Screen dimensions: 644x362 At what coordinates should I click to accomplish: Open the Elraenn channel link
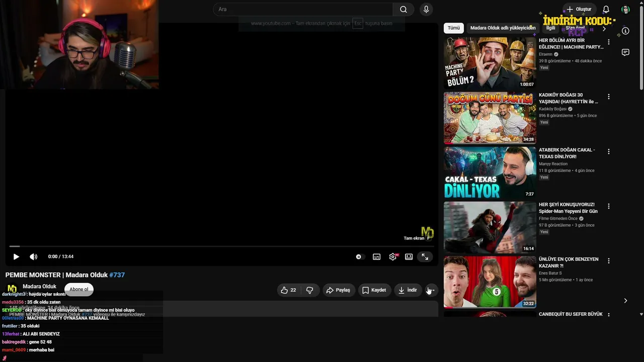point(546,54)
